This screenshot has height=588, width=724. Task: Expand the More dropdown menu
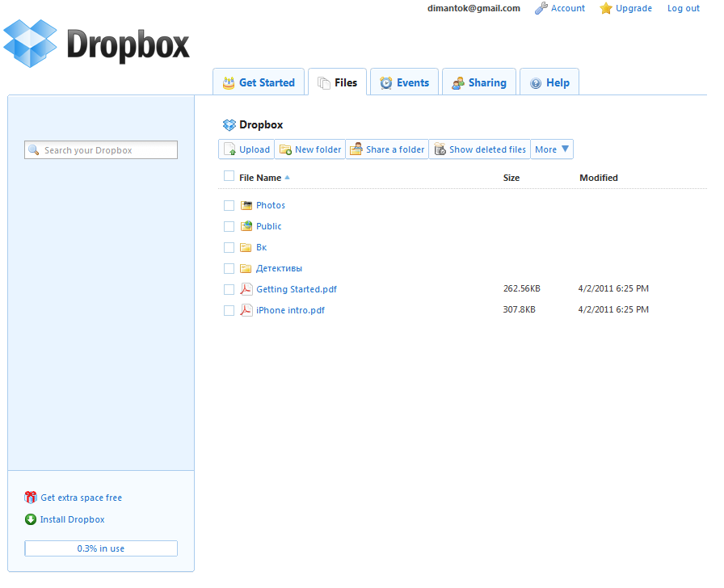(553, 149)
